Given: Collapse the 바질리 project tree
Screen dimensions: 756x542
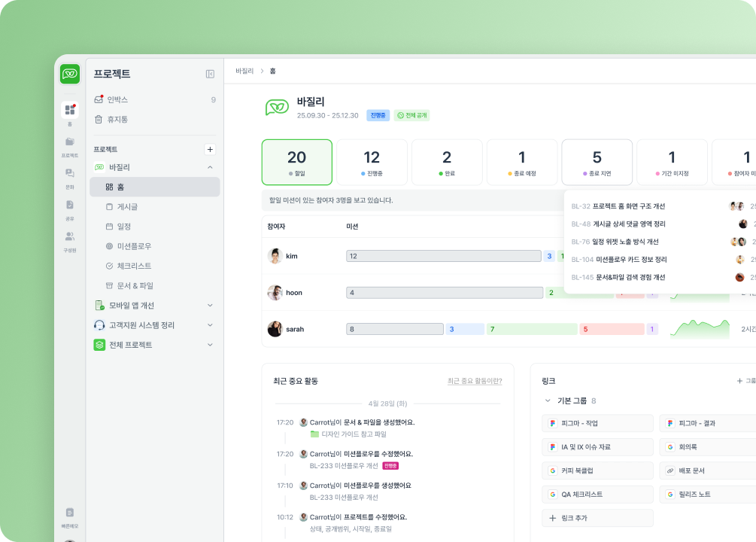Looking at the screenshot, I should (x=210, y=167).
